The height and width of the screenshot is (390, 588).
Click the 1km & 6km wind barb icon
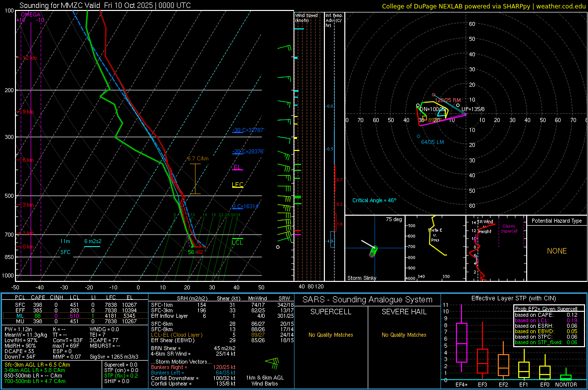pos(272,362)
